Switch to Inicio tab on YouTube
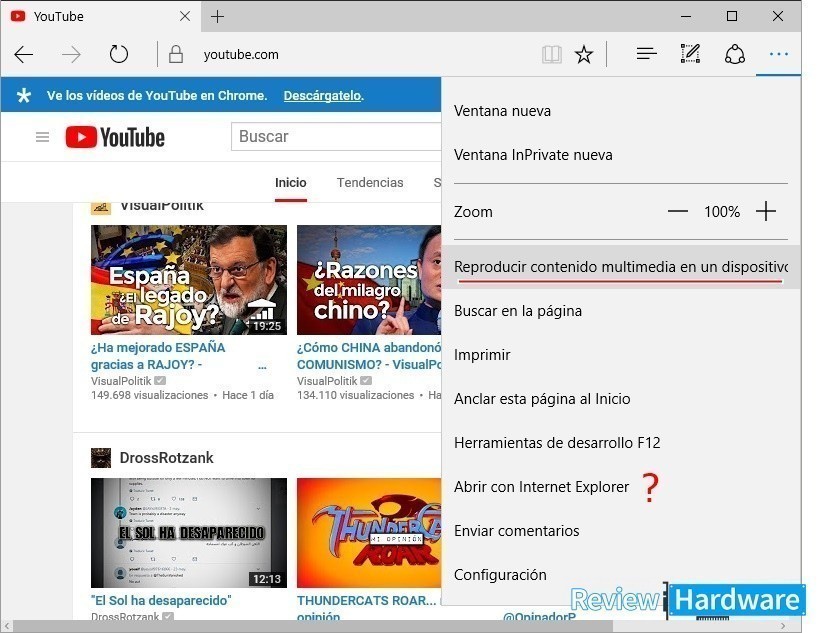819x633 pixels. point(291,183)
